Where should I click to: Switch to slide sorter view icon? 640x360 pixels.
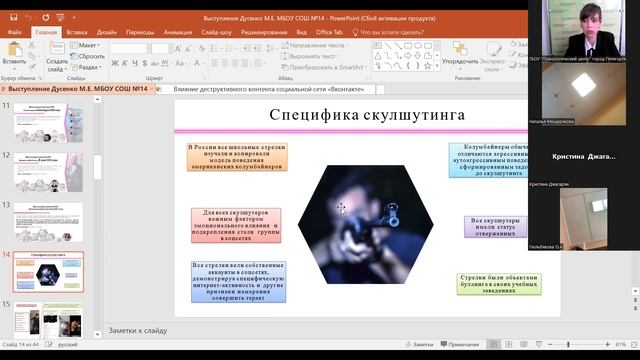(509, 344)
